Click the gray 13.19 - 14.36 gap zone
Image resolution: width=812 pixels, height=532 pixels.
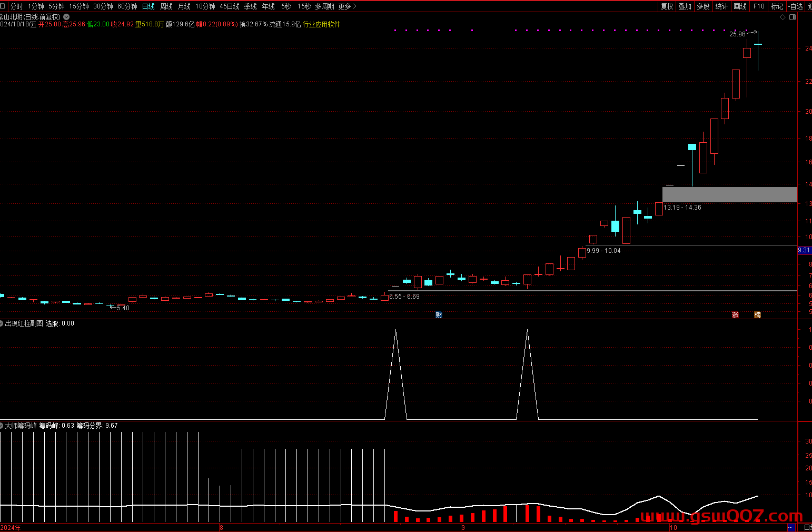pyautogui.click(x=729, y=194)
